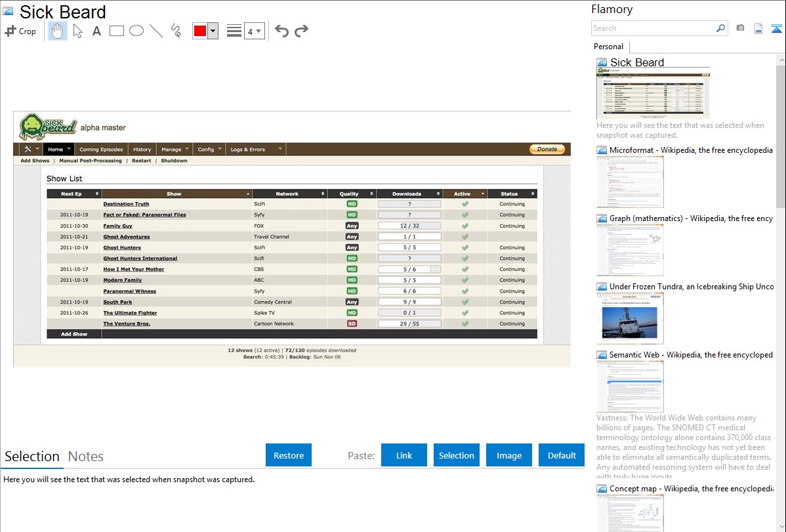Open the Sick Beard snapshot thumbnail
Screen dimensions: 786x532
coord(653,93)
